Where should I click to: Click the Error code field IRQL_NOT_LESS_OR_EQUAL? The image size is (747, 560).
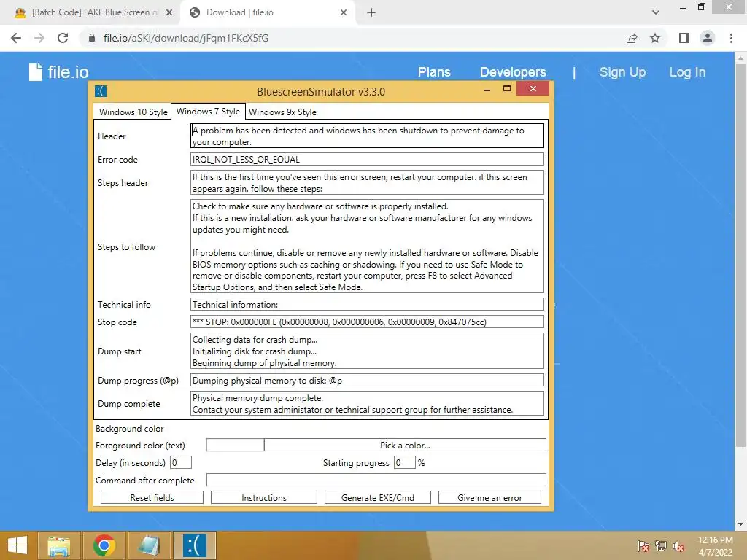click(x=367, y=160)
